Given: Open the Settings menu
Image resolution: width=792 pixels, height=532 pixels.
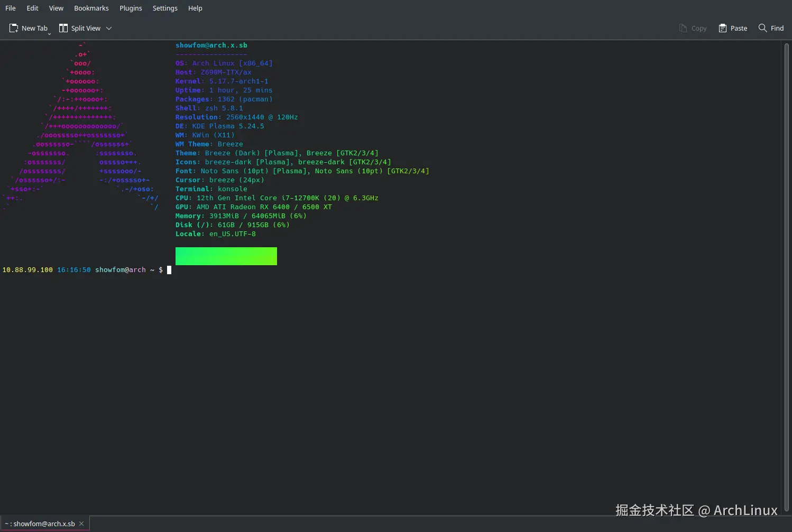Looking at the screenshot, I should pos(165,8).
